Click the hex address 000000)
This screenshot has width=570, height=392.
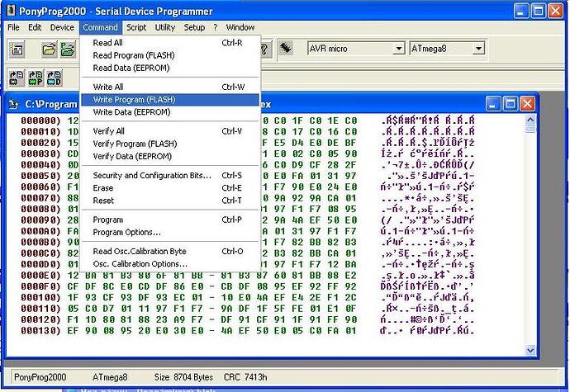(40, 120)
